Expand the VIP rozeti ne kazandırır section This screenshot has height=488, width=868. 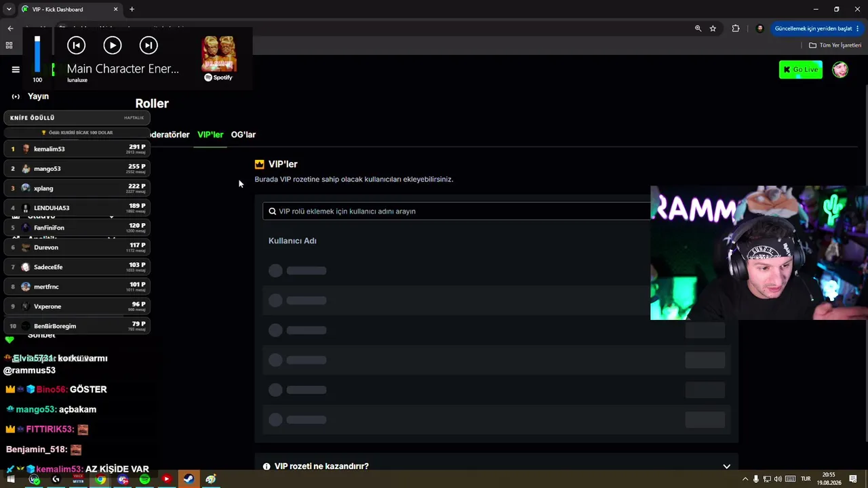(x=727, y=466)
